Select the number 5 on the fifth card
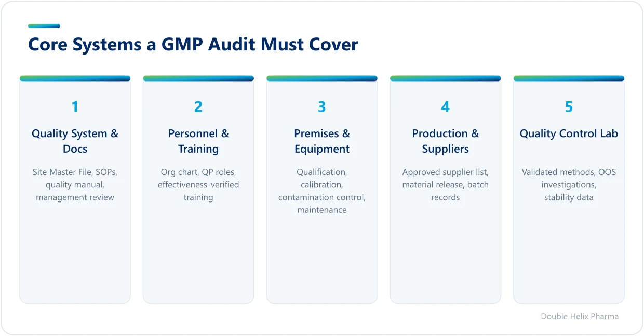 coord(569,107)
